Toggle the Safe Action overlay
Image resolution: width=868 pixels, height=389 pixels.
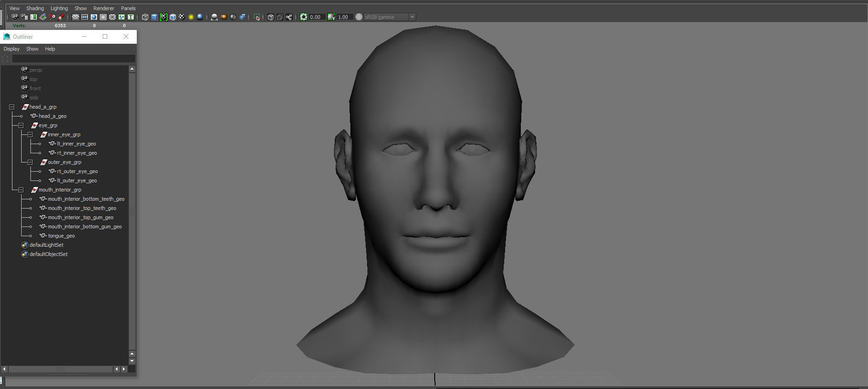pos(122,17)
